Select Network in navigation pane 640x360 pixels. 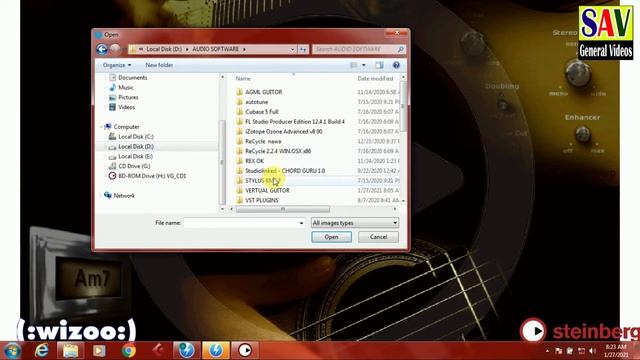tap(124, 196)
